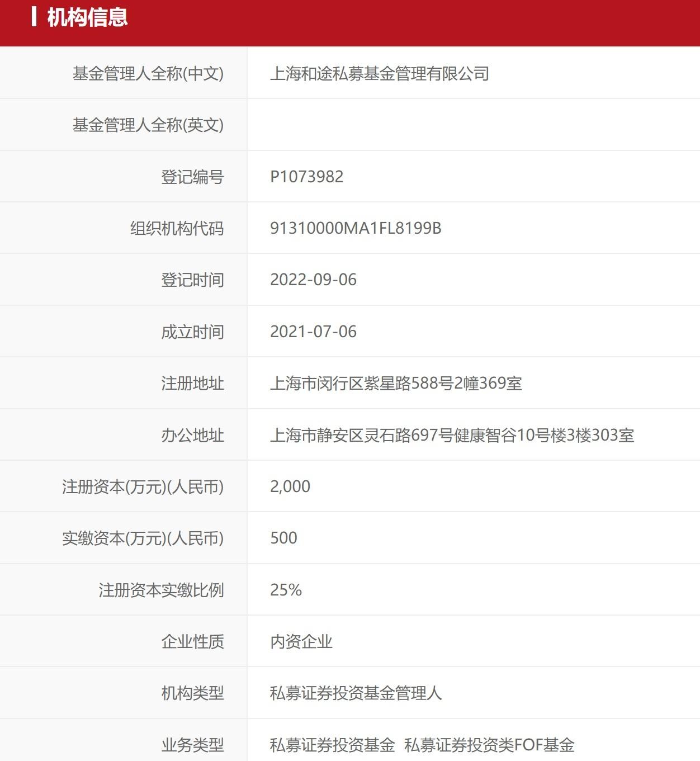The height and width of the screenshot is (761, 700).
Task: Click the 企业性质 label
Action: coord(192,642)
